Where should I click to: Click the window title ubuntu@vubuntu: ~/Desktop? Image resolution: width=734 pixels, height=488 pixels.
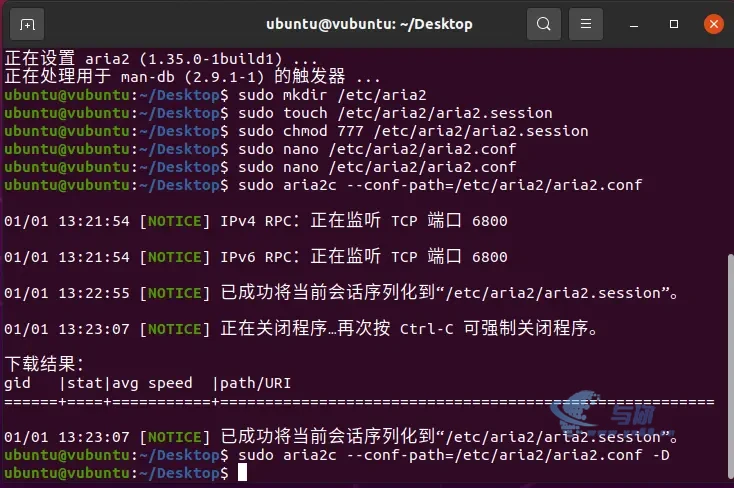point(369,24)
